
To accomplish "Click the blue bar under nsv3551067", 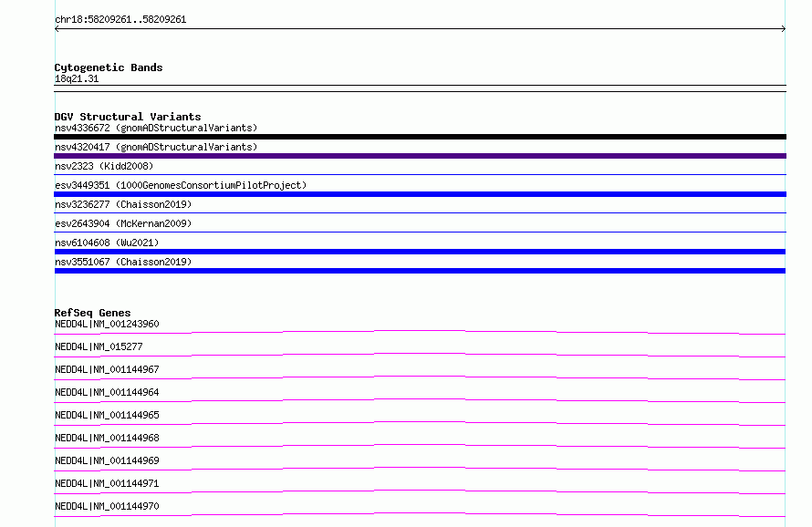I will pos(420,271).
